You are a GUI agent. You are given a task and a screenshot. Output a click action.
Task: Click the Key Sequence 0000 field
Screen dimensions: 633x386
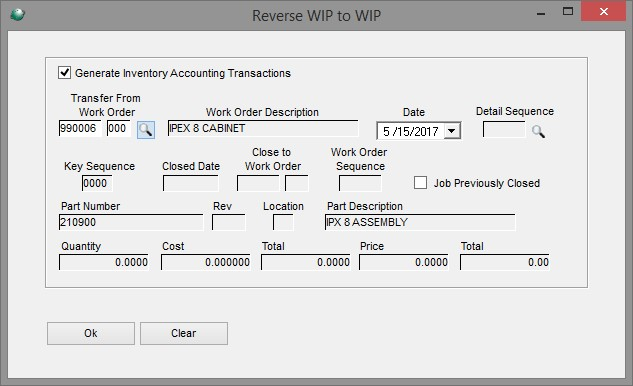(x=97, y=183)
